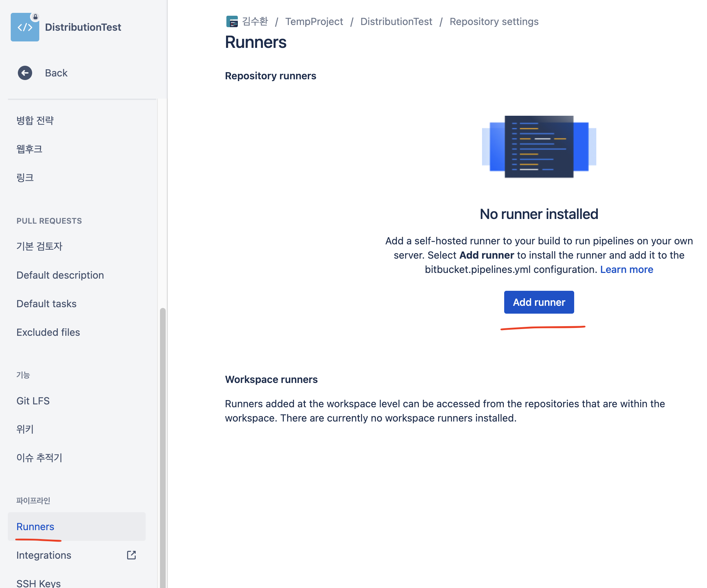Click the terminal illustration above No runner installed
The image size is (707, 588).
pos(539,146)
